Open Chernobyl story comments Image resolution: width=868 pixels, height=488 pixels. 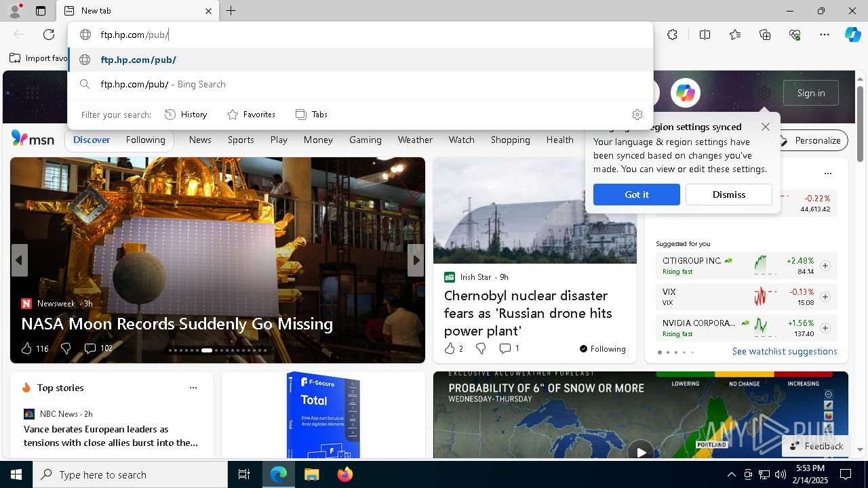[505, 348]
